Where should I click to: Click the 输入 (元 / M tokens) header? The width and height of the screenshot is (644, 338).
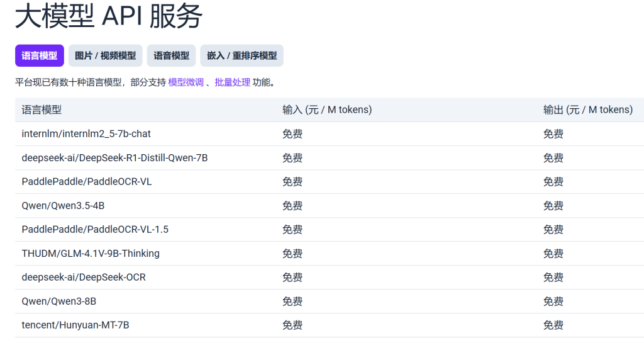tap(327, 110)
